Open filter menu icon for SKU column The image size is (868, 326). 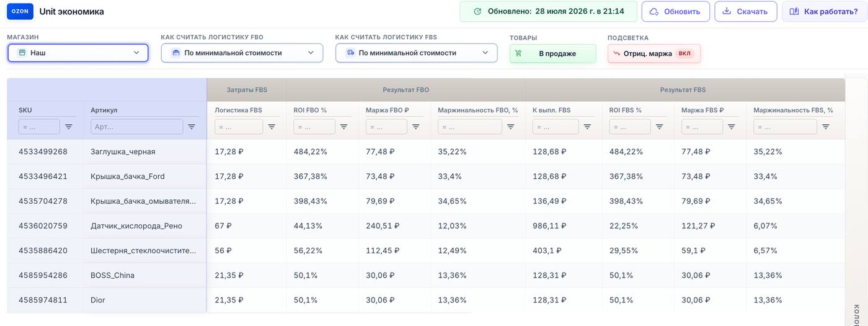click(69, 127)
